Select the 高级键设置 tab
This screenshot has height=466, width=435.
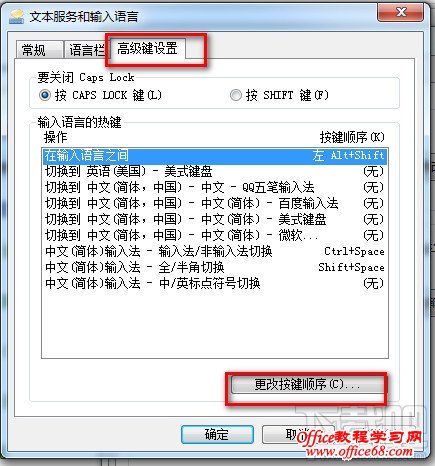pos(147,49)
